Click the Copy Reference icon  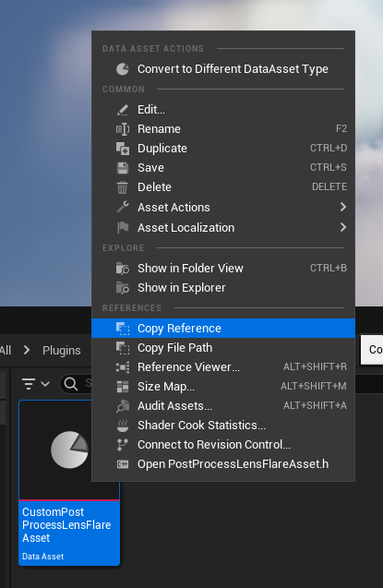coord(123,329)
